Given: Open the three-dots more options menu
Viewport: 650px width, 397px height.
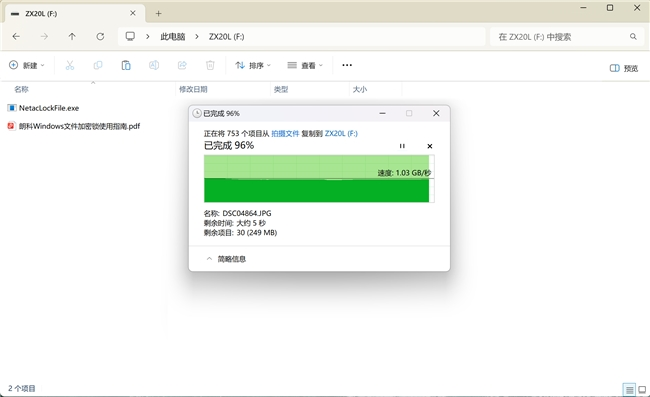Looking at the screenshot, I should coord(347,65).
